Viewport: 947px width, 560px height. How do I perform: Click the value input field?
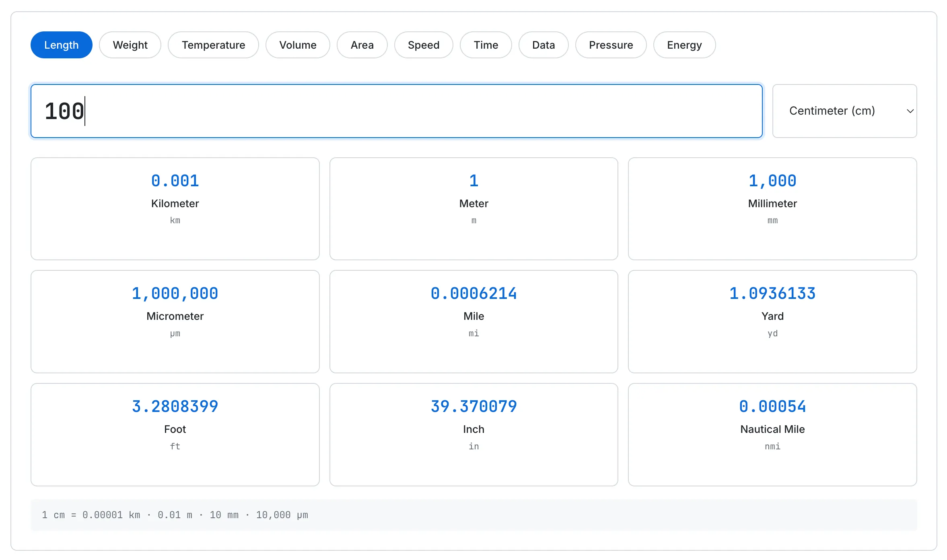click(x=396, y=111)
